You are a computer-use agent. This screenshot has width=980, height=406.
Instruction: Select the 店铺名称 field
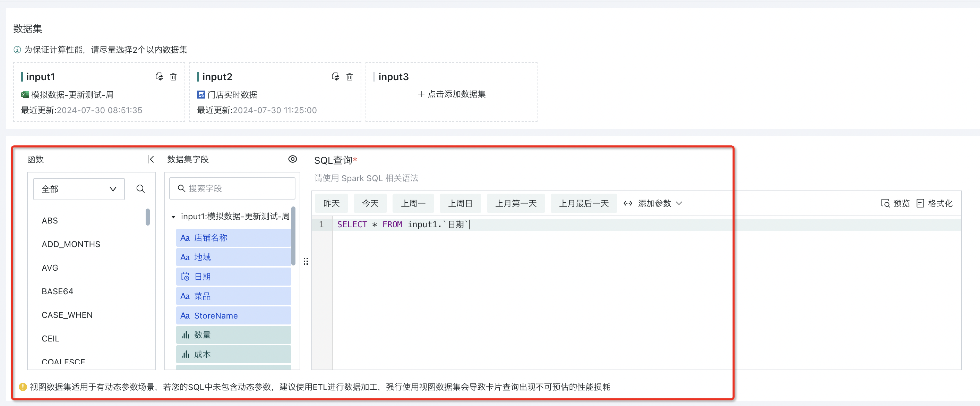tap(234, 238)
